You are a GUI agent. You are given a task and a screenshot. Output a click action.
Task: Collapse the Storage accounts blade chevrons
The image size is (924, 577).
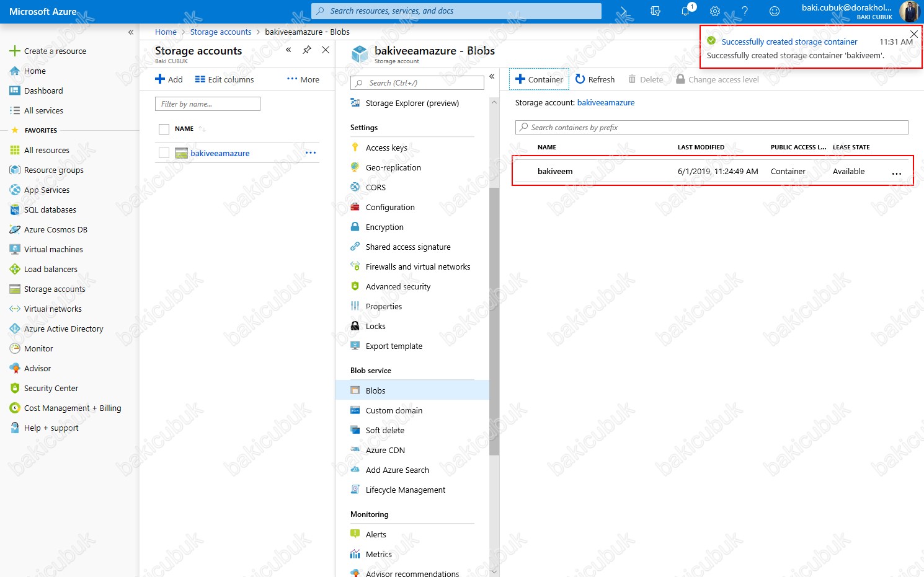tap(288, 50)
